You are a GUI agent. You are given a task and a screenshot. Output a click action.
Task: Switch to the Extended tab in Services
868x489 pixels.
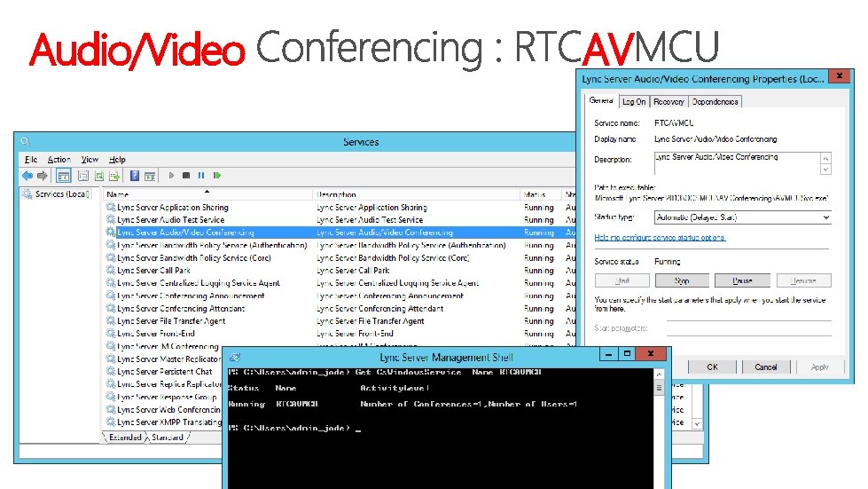(124, 438)
